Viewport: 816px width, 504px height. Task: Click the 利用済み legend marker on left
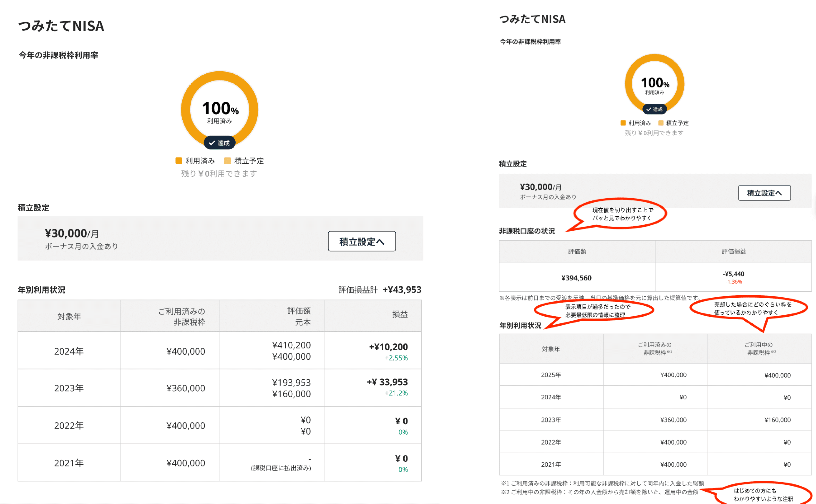(179, 161)
